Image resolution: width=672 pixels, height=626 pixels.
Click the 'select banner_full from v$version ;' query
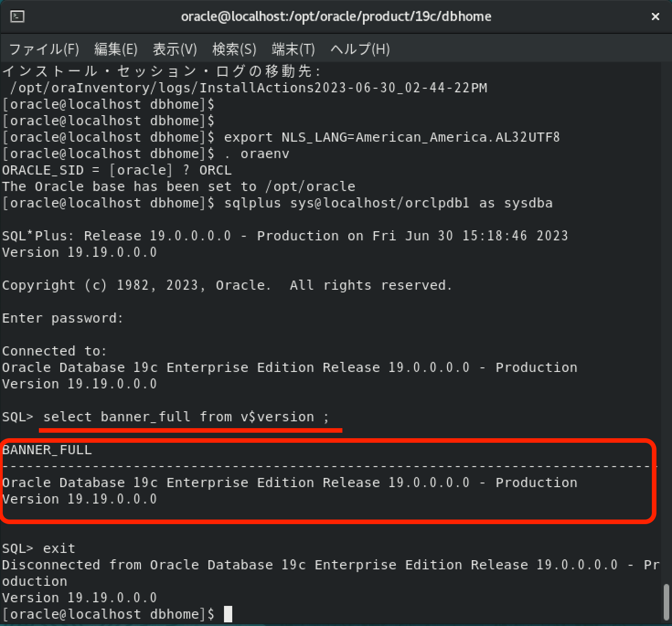[x=186, y=417]
